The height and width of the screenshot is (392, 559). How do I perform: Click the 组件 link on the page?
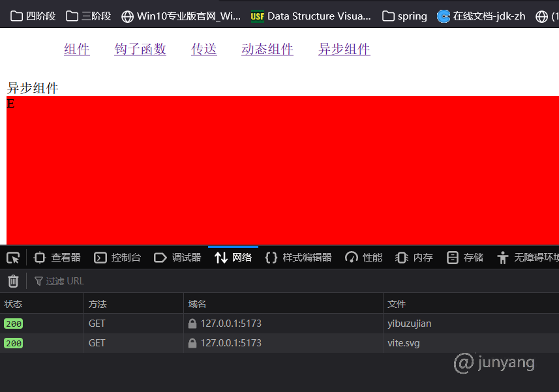point(76,50)
